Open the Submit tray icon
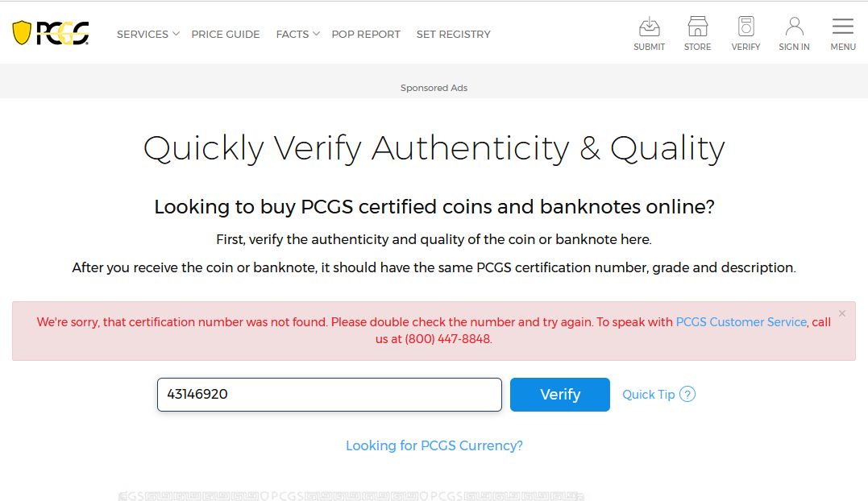 click(649, 27)
